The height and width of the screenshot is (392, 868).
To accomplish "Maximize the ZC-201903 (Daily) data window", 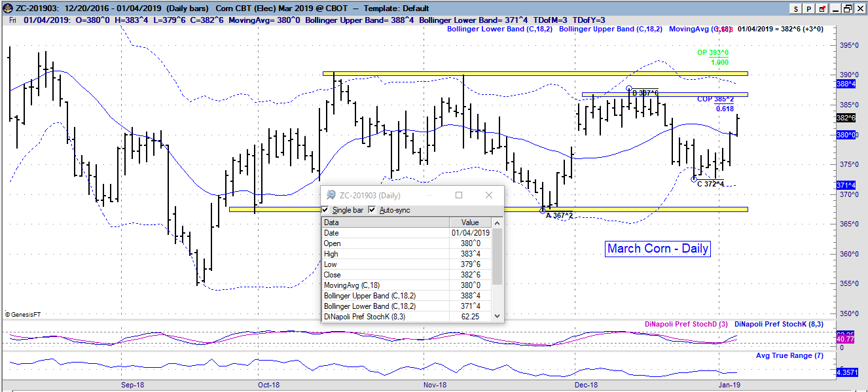I will (459, 195).
